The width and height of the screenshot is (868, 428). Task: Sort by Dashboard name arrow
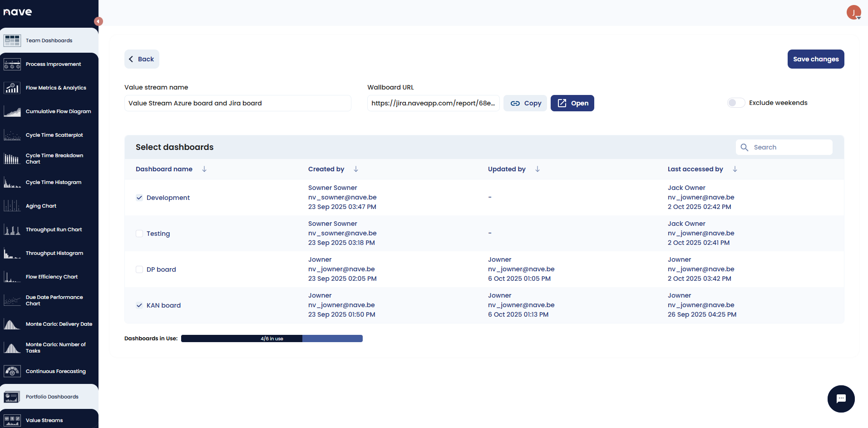point(204,169)
